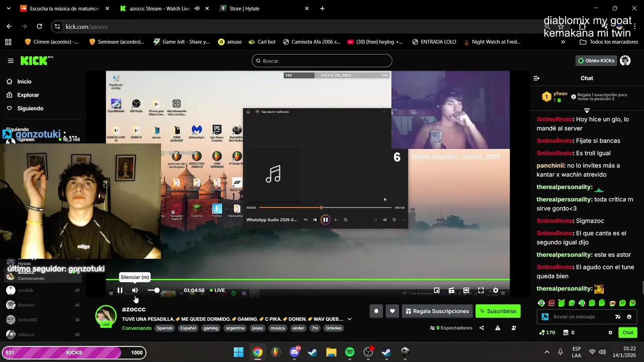Expand the stream title with the chevron
Screen dimensions: 644x362
pyautogui.click(x=349, y=319)
